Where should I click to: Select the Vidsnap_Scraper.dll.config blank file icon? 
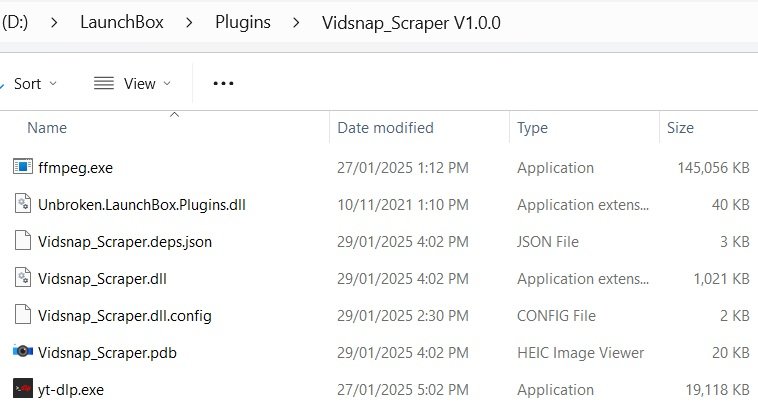click(x=23, y=315)
